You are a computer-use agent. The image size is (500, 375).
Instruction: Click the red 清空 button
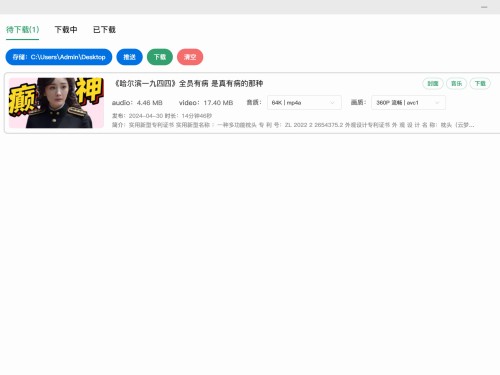click(190, 57)
